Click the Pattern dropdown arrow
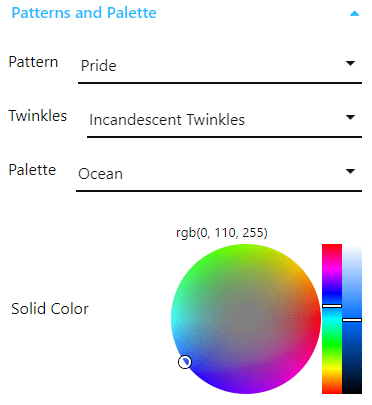 350,63
